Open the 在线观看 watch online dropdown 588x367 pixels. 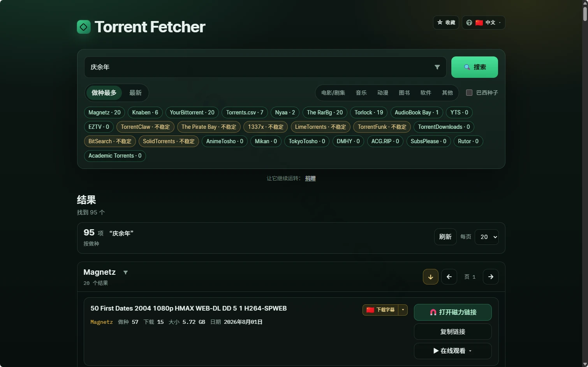pos(453,351)
